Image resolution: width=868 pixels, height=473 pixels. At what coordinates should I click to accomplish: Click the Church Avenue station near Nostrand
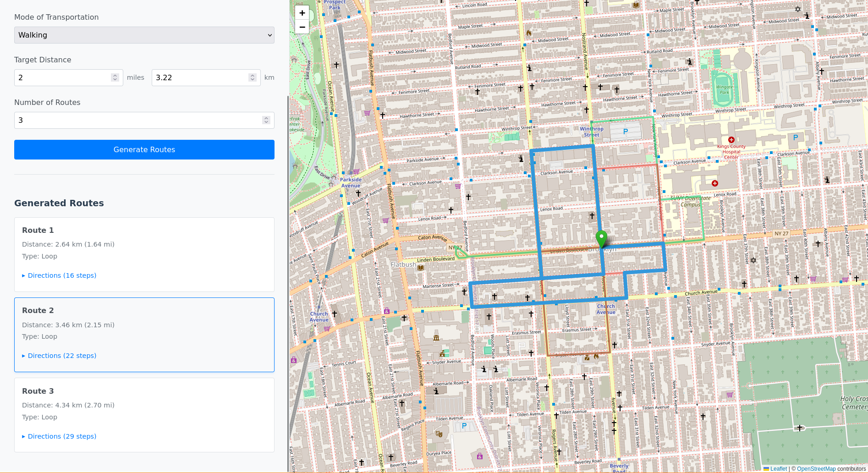605,309
